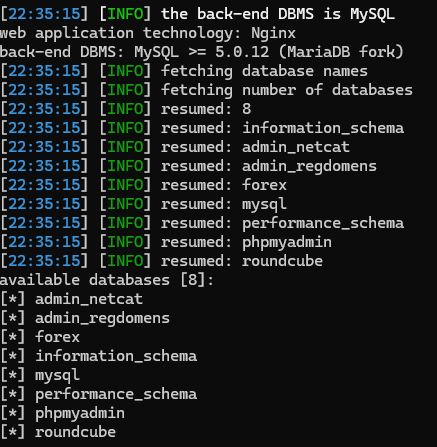Click '[*] mysql' in database list
The image size is (437, 447).
coord(40,375)
